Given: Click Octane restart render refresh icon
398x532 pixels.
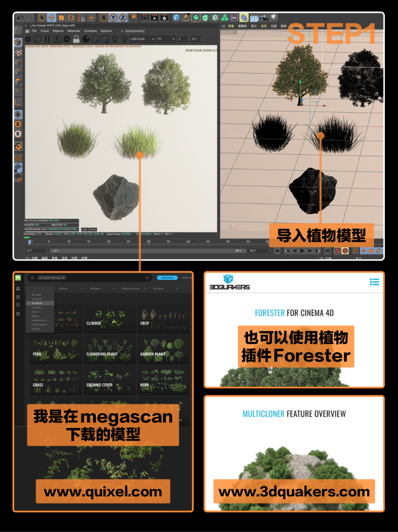Looking at the screenshot, I should [38, 39].
